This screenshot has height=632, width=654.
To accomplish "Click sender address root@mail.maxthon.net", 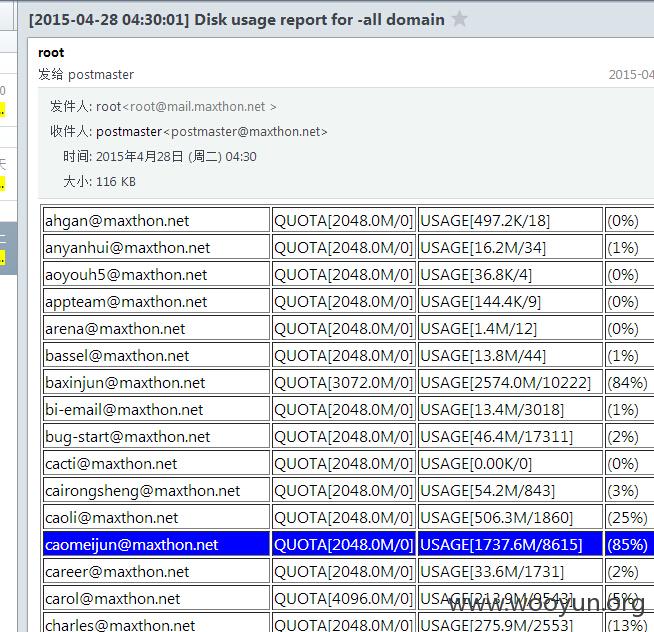I will [198, 107].
